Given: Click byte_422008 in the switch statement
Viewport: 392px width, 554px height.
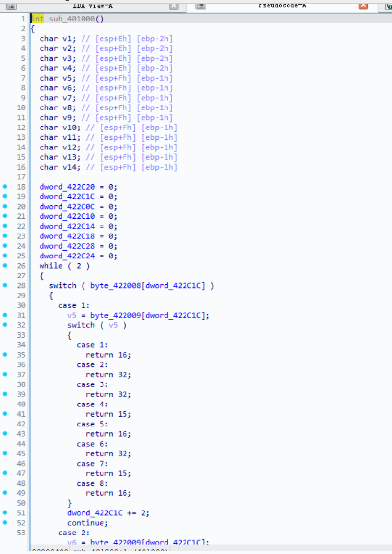Looking at the screenshot, I should tap(116, 285).
